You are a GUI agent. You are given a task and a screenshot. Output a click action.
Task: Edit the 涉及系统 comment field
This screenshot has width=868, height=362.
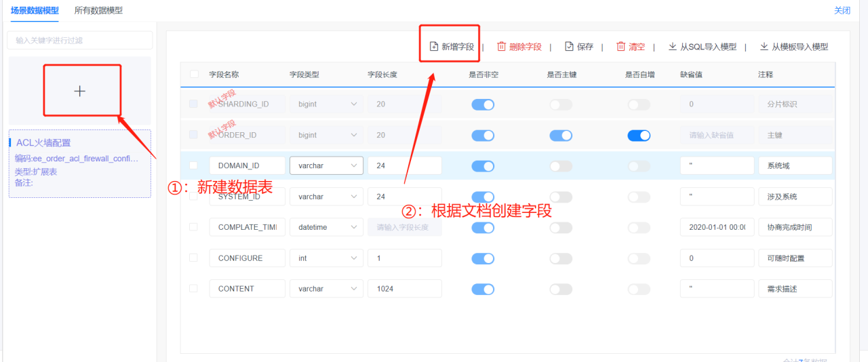pos(795,197)
